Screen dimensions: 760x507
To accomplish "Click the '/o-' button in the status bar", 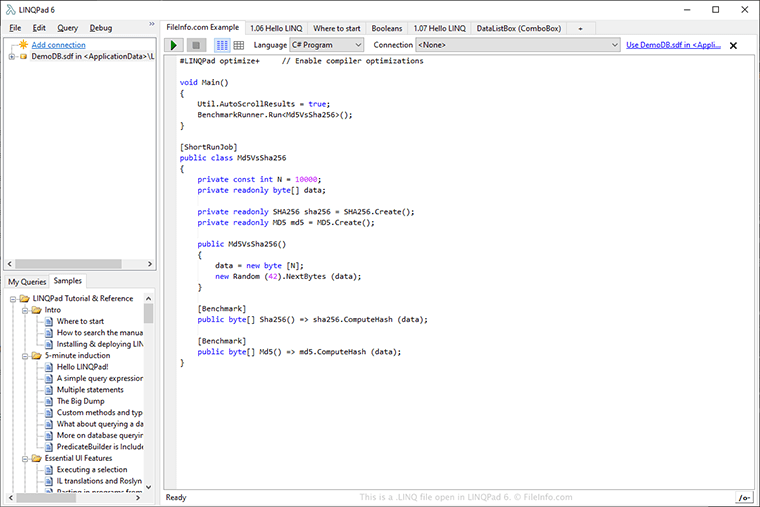I will (x=743, y=497).
